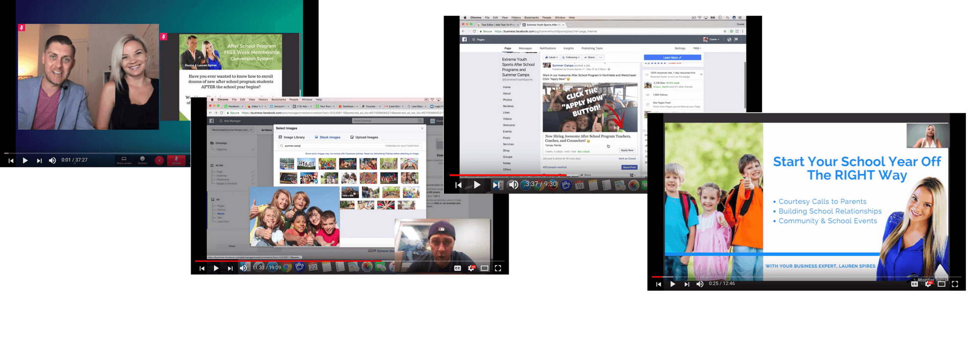Mute volume on the 0:01 / 37:27 video

tap(52, 160)
